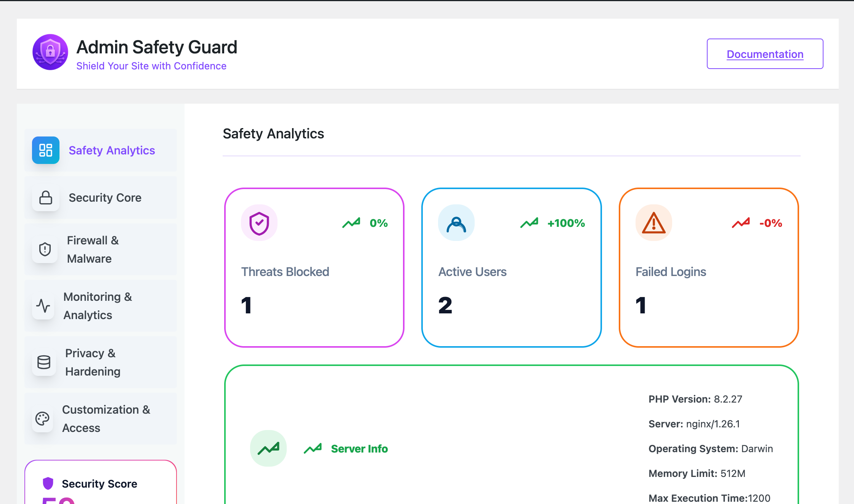854x504 pixels.
Task: Go to the Privacy & Hardening section
Action: pyautogui.click(x=93, y=362)
